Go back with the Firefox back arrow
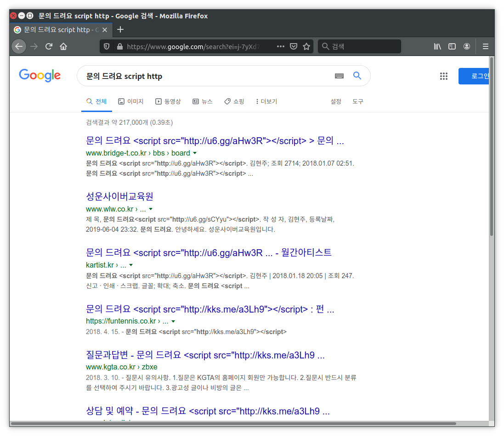 (19, 46)
